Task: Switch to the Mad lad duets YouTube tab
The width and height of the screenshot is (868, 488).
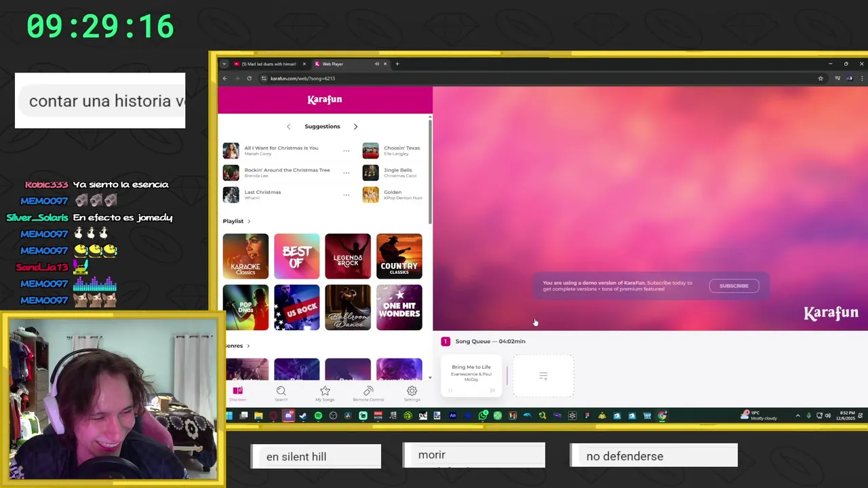Action: click(269, 64)
